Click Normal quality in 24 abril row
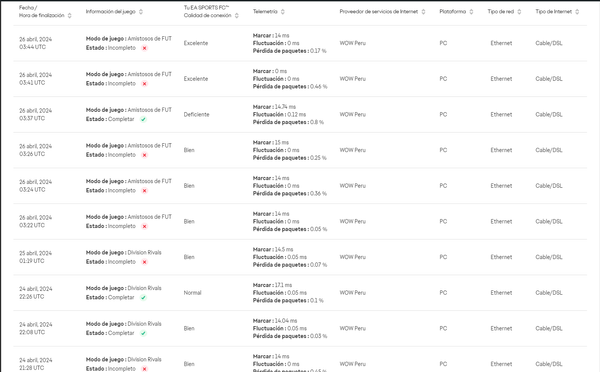 point(192,293)
